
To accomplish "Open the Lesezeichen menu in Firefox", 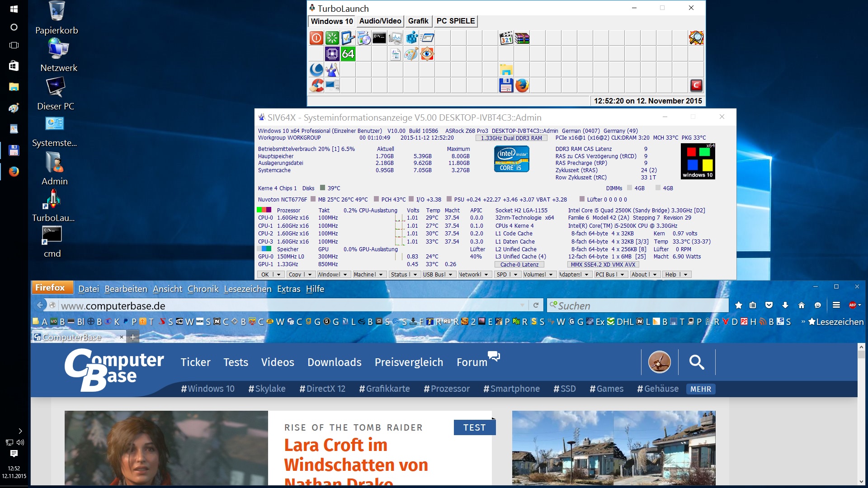I will (x=247, y=289).
